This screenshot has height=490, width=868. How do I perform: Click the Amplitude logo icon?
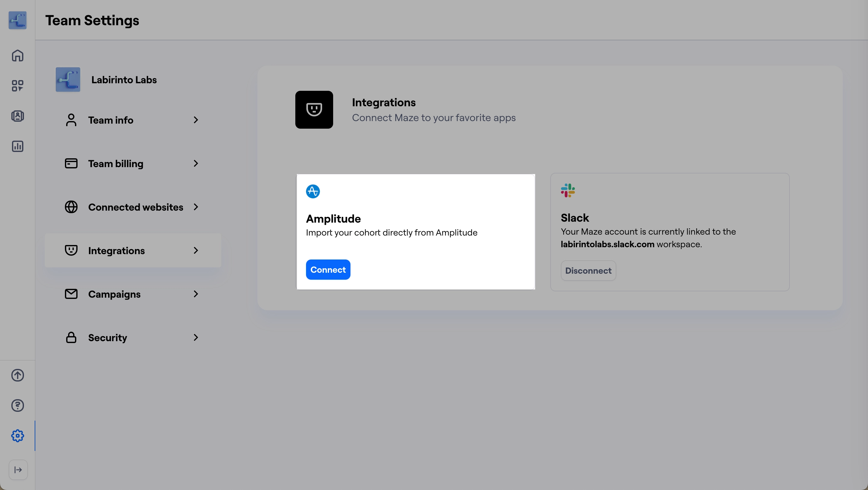point(312,191)
